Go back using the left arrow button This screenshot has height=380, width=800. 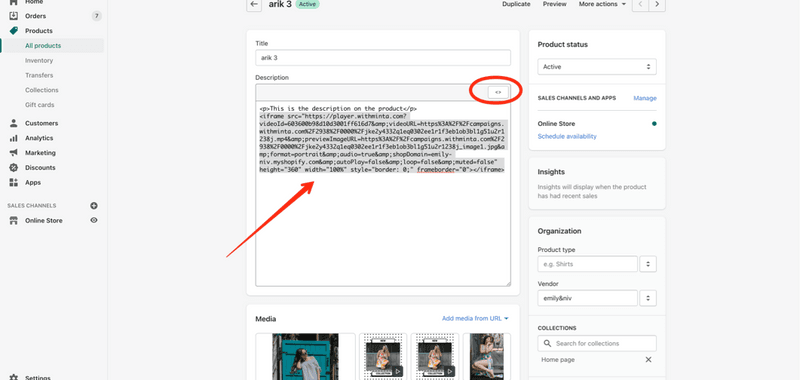(x=254, y=4)
